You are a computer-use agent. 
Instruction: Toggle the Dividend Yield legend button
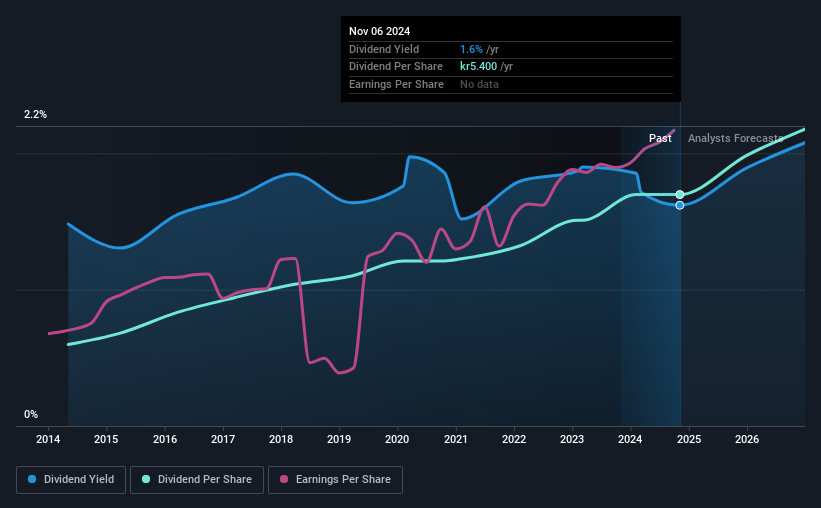[x=71, y=480]
